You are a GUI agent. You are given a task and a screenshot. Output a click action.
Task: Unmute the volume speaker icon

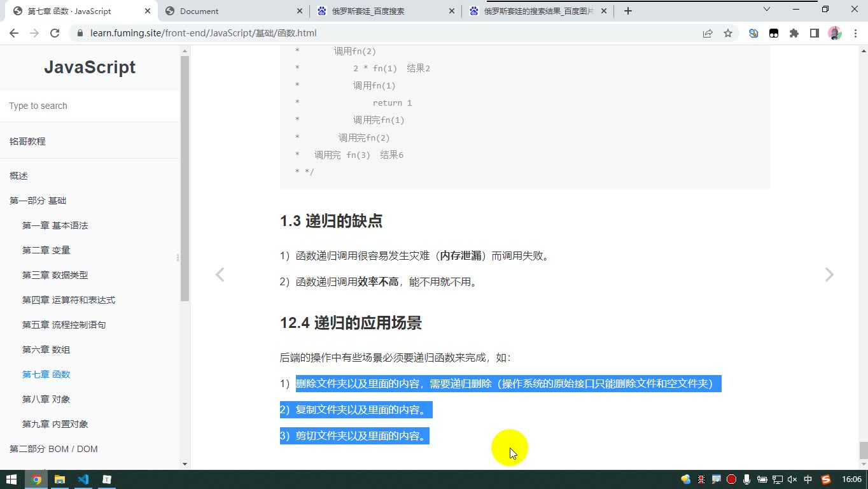[x=792, y=479]
